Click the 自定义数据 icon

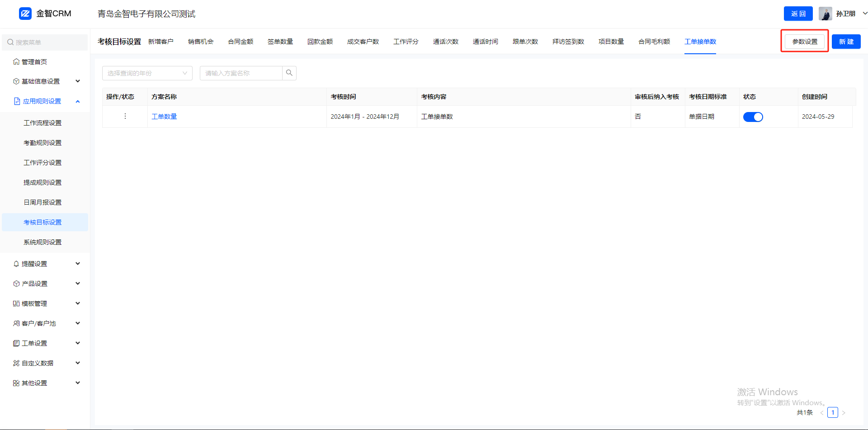[x=16, y=363]
